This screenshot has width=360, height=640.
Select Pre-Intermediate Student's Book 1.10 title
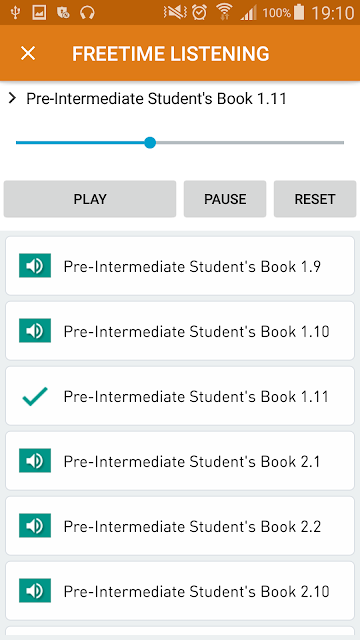(196, 331)
